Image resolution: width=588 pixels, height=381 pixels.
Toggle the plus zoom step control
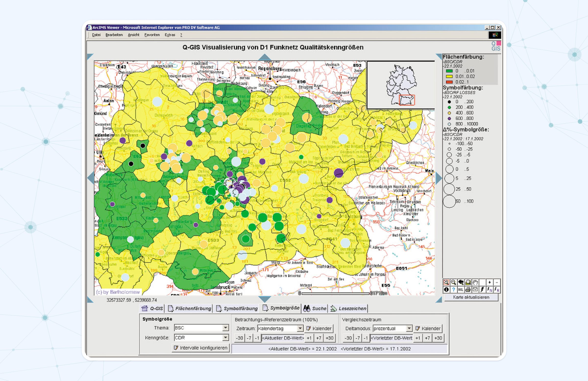(x=490, y=283)
